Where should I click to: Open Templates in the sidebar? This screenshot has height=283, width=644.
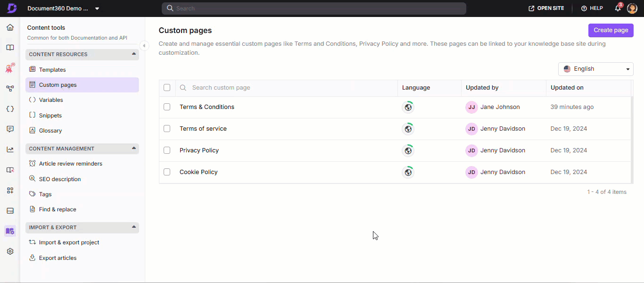52,70
